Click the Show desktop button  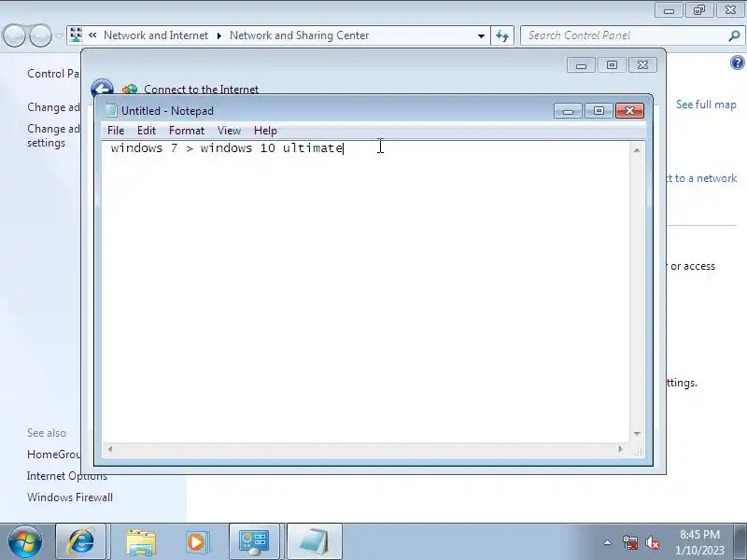[741, 542]
